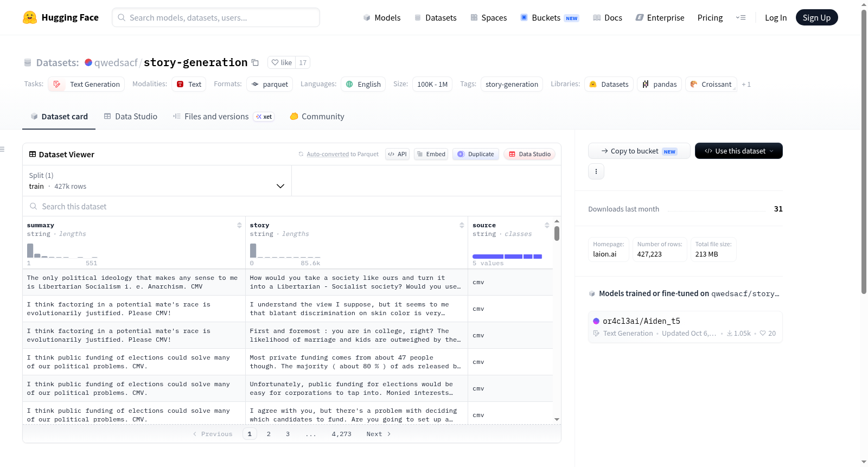Click the Hugging Face logo icon
Image resolution: width=868 pixels, height=467 pixels.
click(x=30, y=17)
